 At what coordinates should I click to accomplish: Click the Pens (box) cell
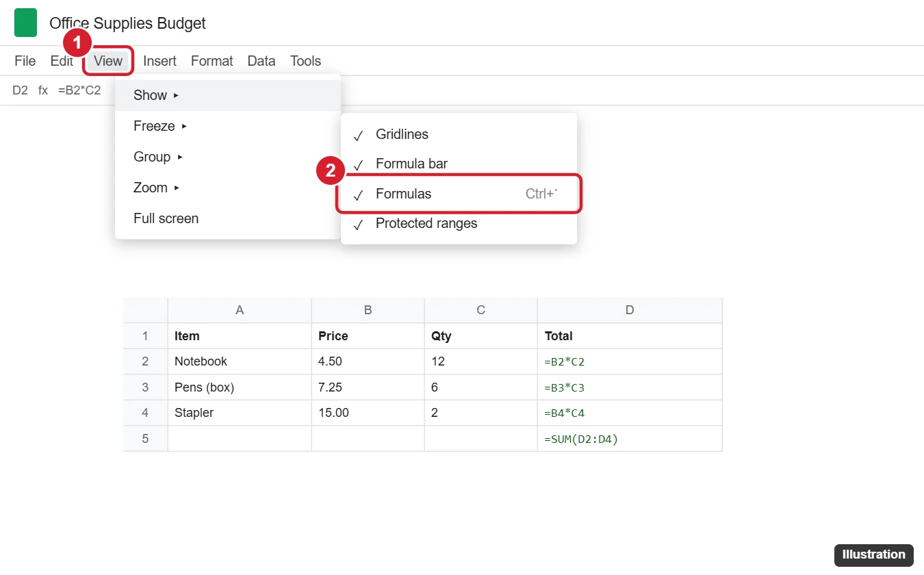click(240, 387)
